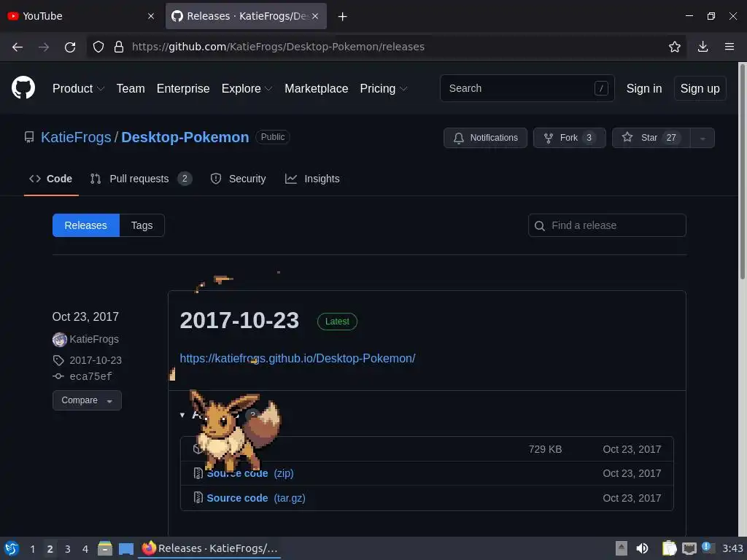Open the dropdown next to Star

(x=703, y=138)
